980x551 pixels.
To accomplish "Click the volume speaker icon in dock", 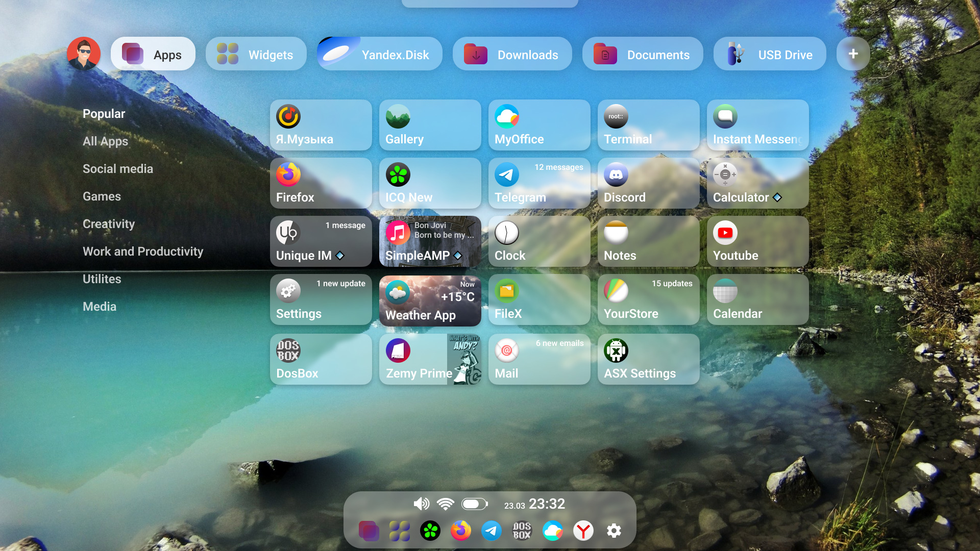I will pos(421,504).
